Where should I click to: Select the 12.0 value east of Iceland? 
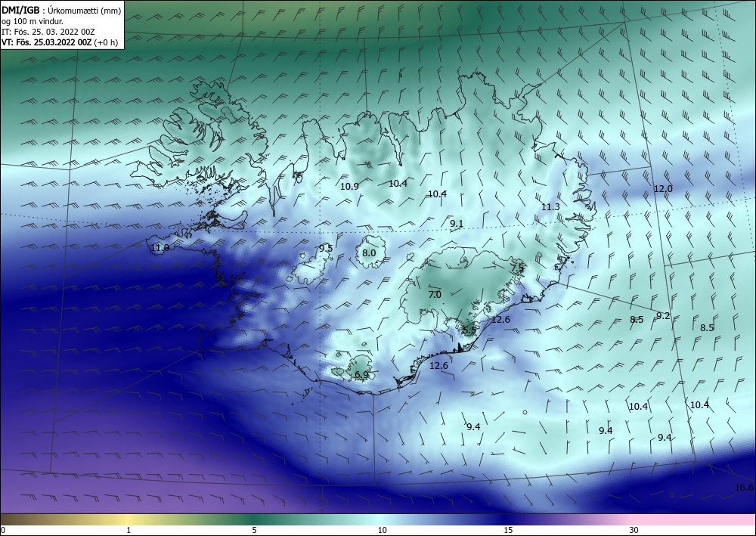tap(663, 189)
